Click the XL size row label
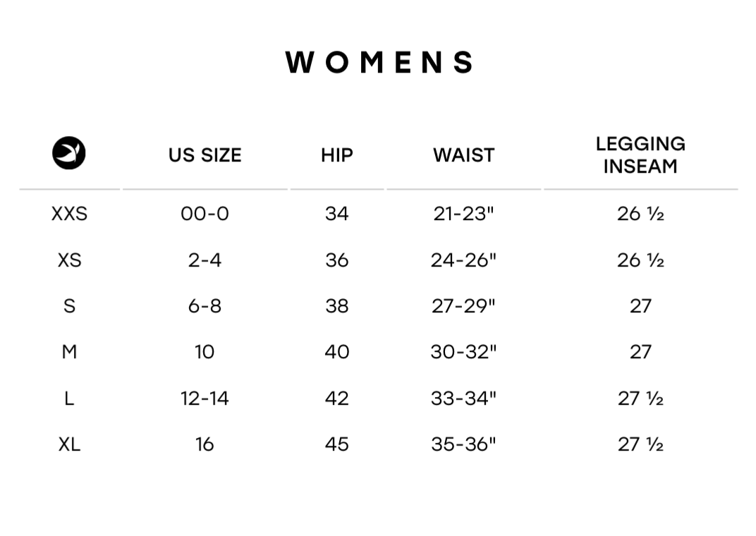 69,444
